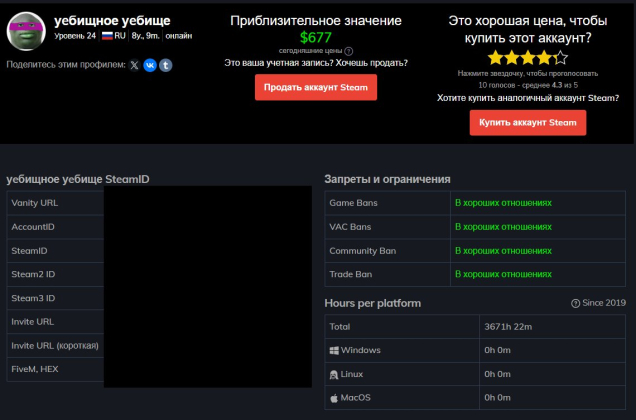The image size is (636, 420).
Task: Select the Invite URL (короткая) label
Action: (55, 346)
